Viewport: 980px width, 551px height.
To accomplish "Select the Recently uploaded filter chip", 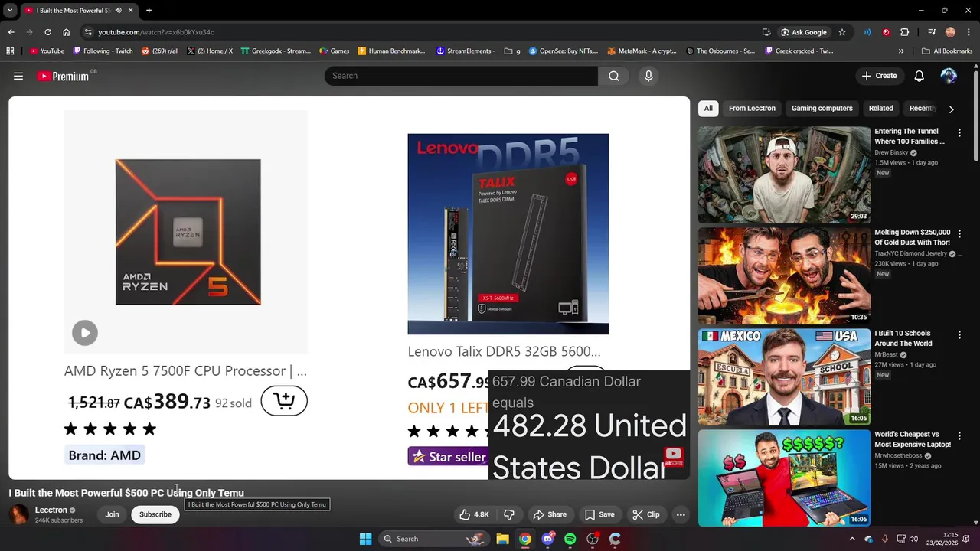I will pos(922,109).
